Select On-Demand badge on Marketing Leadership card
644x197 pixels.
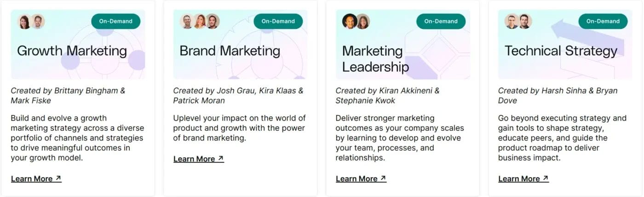[441, 21]
